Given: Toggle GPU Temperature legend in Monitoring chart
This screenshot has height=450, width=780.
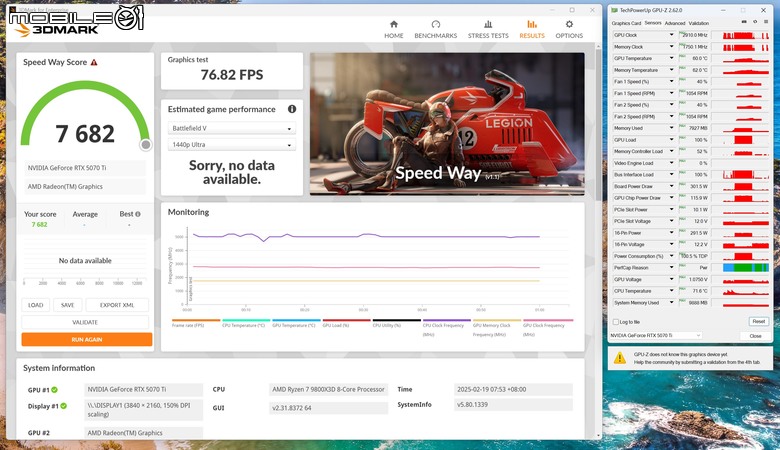Looking at the screenshot, I should 296,323.
